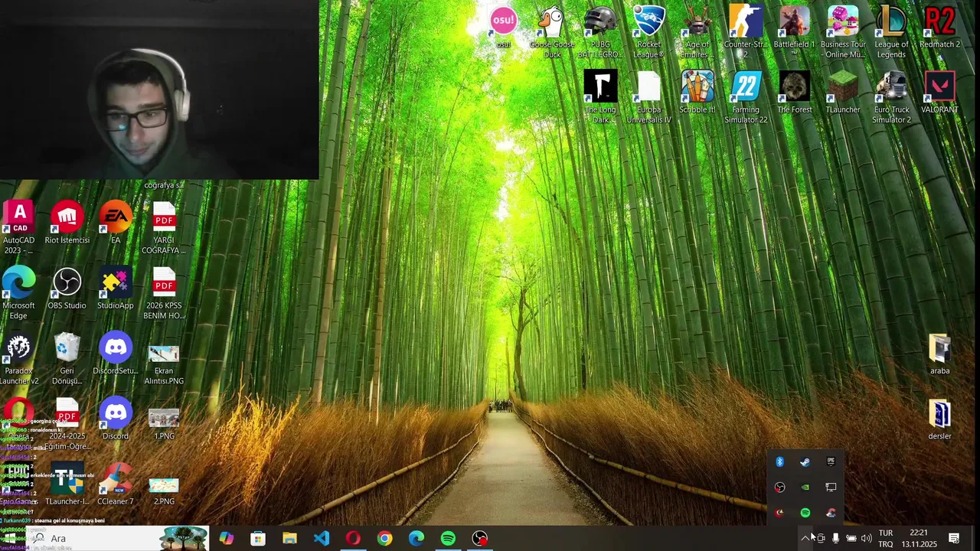Screen dimensions: 980x551
Task: Launch Goose Goose Duck from desktop
Action: pos(551,33)
